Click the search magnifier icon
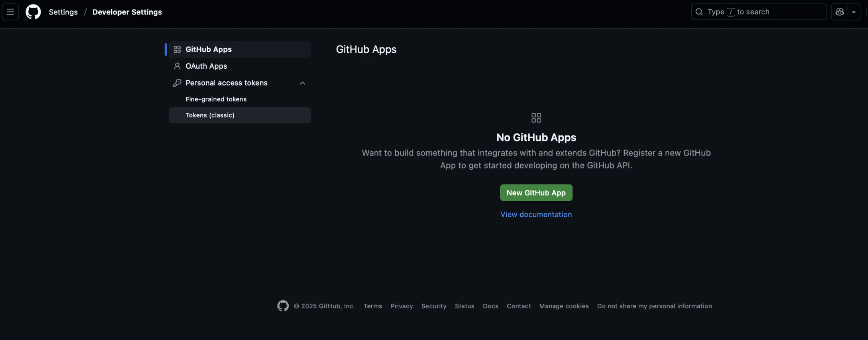The width and height of the screenshot is (868, 340). click(x=699, y=12)
